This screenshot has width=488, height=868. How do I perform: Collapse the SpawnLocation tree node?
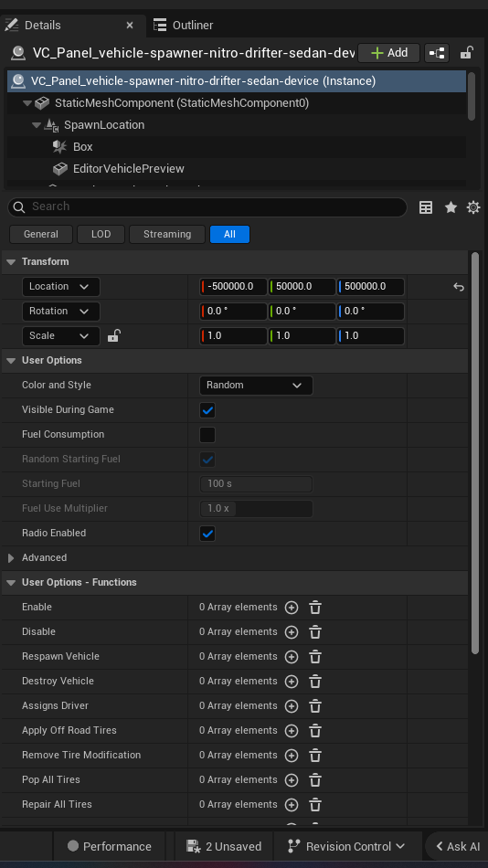[x=37, y=125]
